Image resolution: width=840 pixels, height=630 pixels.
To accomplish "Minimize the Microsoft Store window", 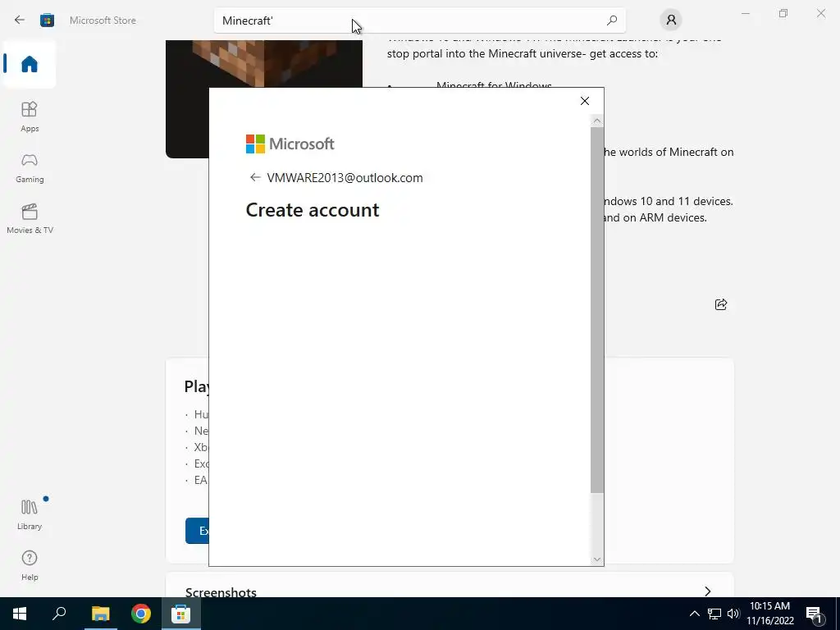I will tap(745, 13).
